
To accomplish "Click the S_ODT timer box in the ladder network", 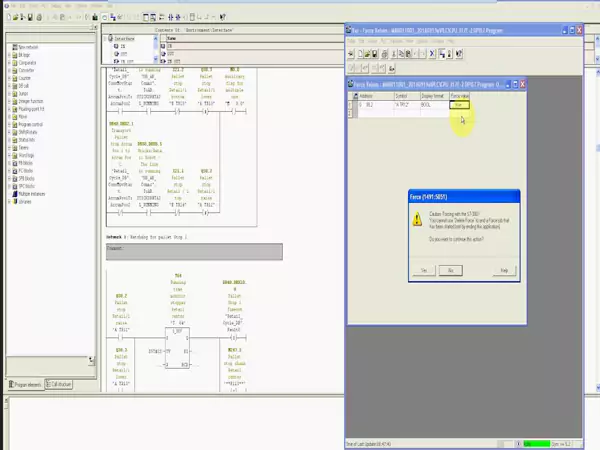I will coord(178,348).
